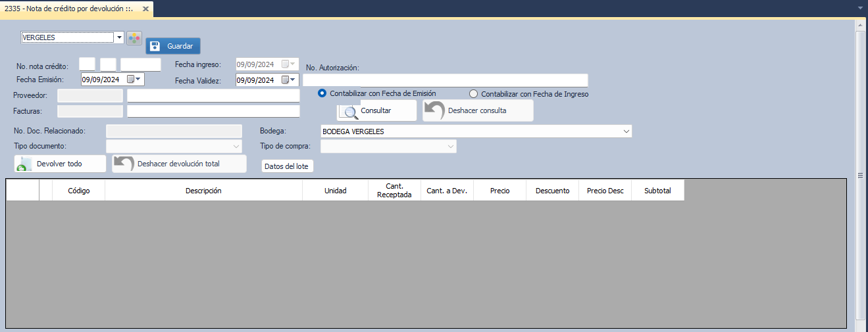Open the Tipo de compra dropdown
868x332 pixels.
click(450, 146)
